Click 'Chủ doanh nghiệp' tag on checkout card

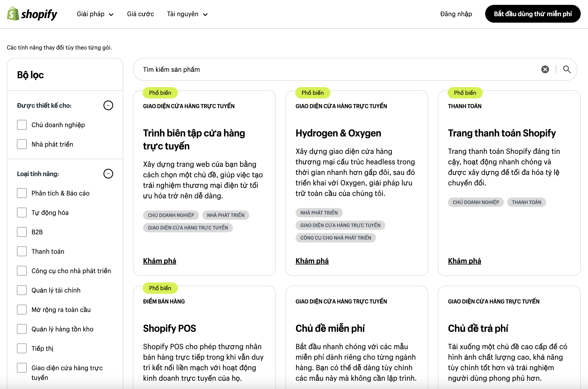pos(476,202)
